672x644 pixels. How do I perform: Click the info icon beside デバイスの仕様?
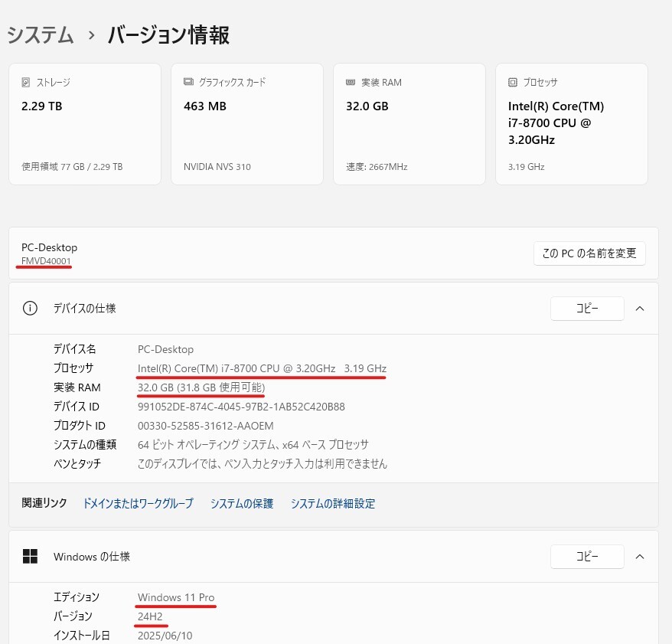30,309
